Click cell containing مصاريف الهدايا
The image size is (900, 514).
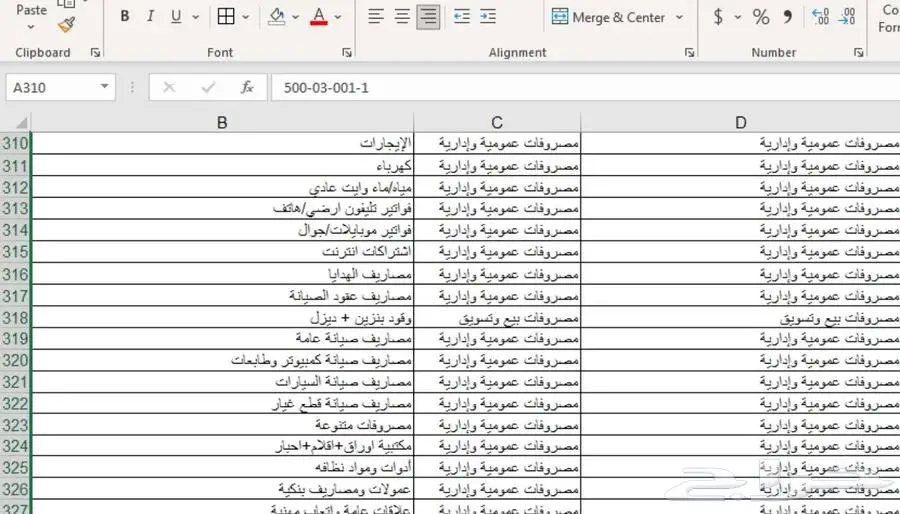[222, 274]
